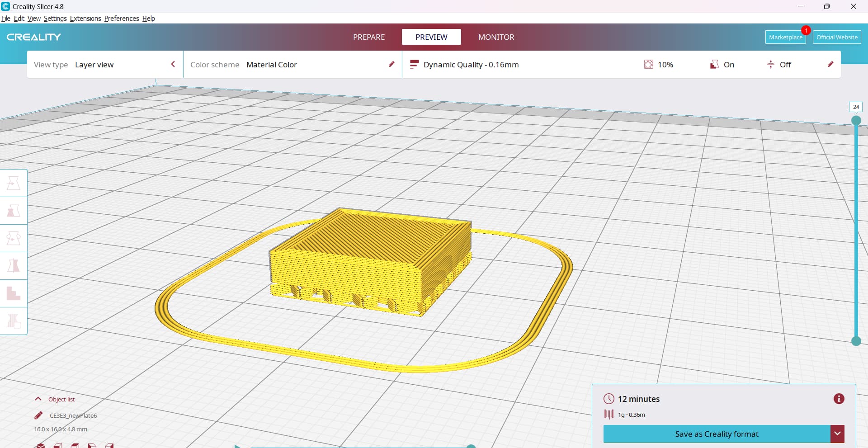Select the top view-filter icon in left sidebar

(13, 183)
